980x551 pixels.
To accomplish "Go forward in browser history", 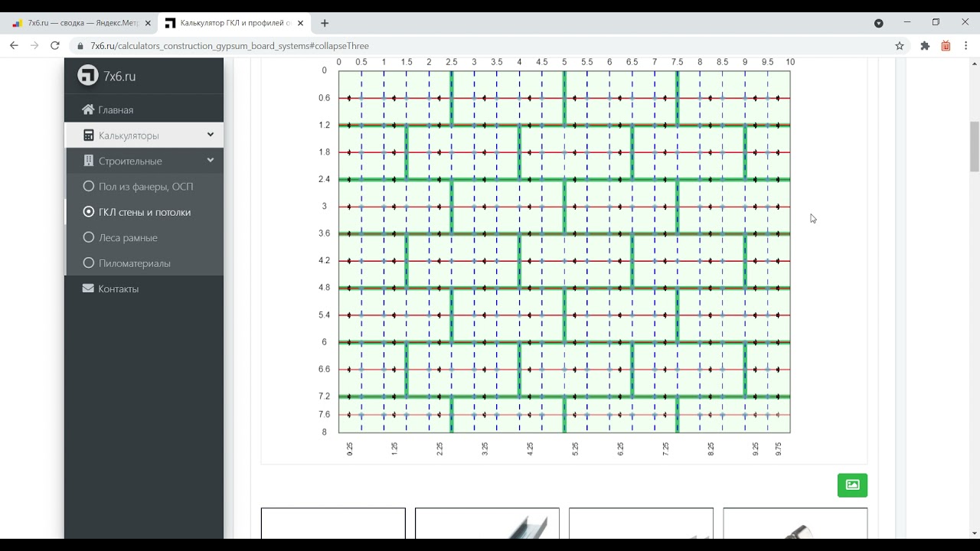I will (x=34, y=46).
